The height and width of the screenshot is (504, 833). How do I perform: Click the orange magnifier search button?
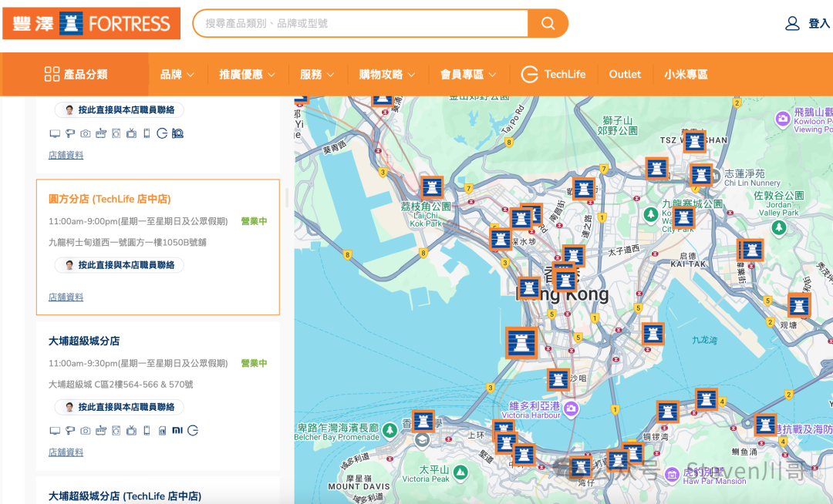tap(548, 23)
